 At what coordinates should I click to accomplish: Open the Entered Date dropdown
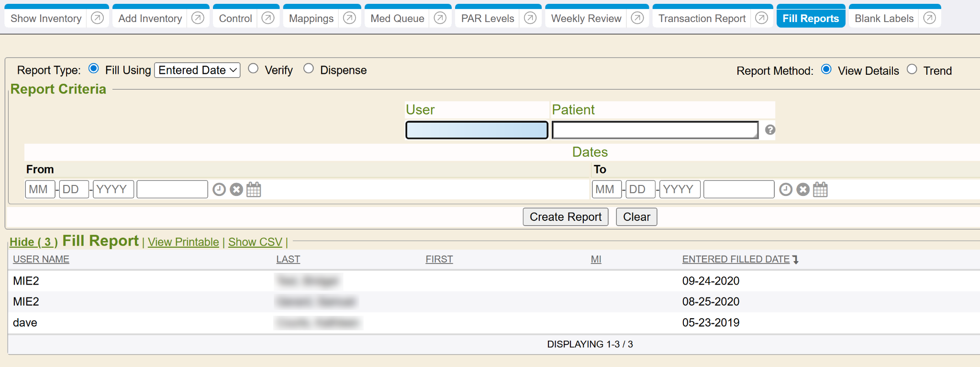(x=197, y=70)
